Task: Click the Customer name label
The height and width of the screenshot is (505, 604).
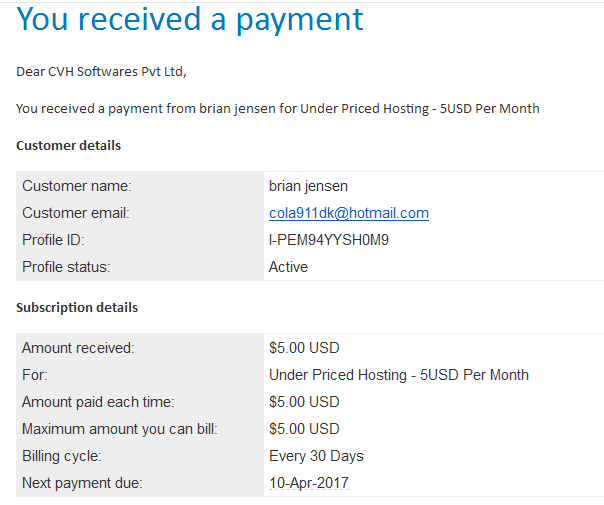Action: (x=77, y=186)
